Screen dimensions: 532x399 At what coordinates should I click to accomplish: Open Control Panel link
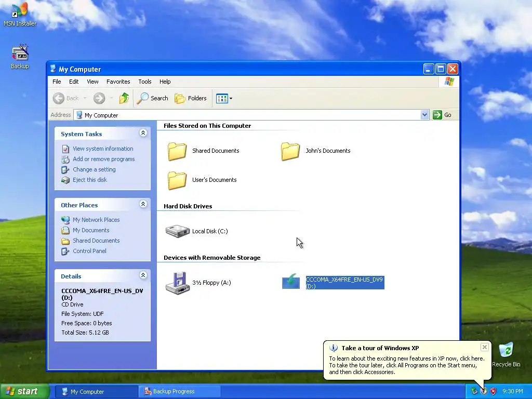[x=89, y=251]
